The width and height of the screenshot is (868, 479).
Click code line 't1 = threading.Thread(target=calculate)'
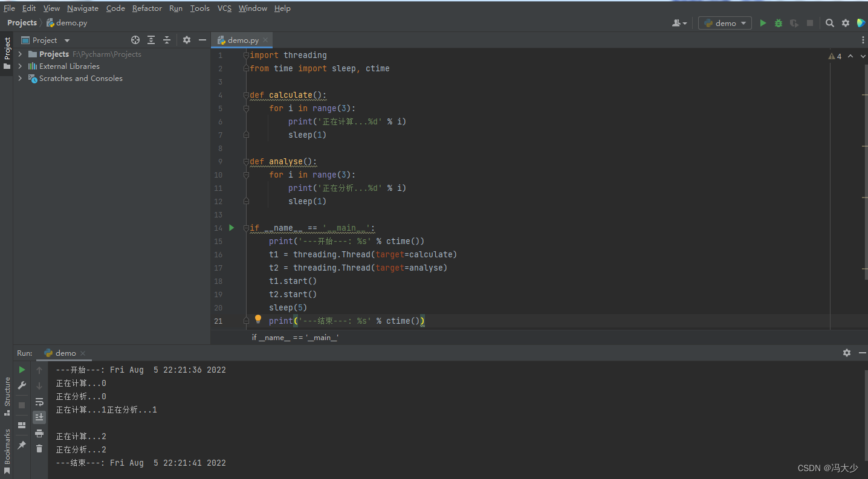(363, 254)
